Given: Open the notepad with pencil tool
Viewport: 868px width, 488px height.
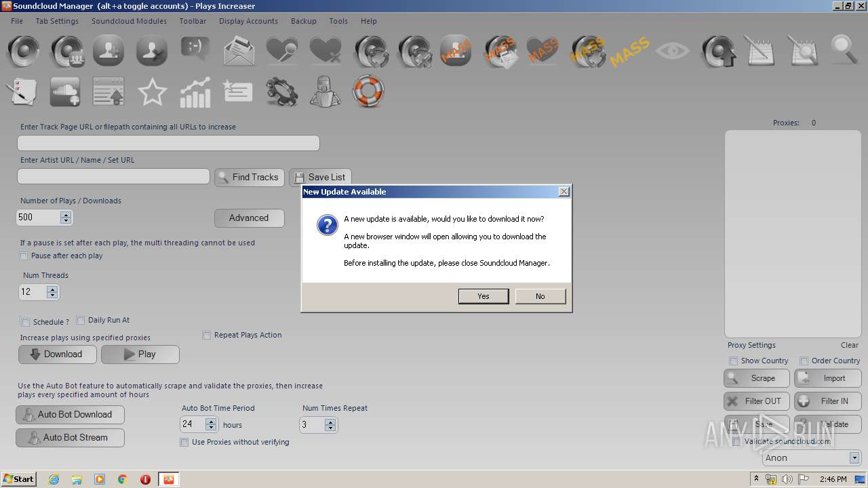Looking at the screenshot, I should click(x=759, y=51).
